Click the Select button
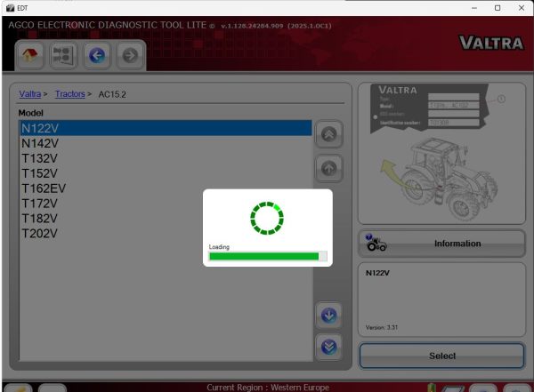The width and height of the screenshot is (534, 392). pyautogui.click(x=441, y=356)
